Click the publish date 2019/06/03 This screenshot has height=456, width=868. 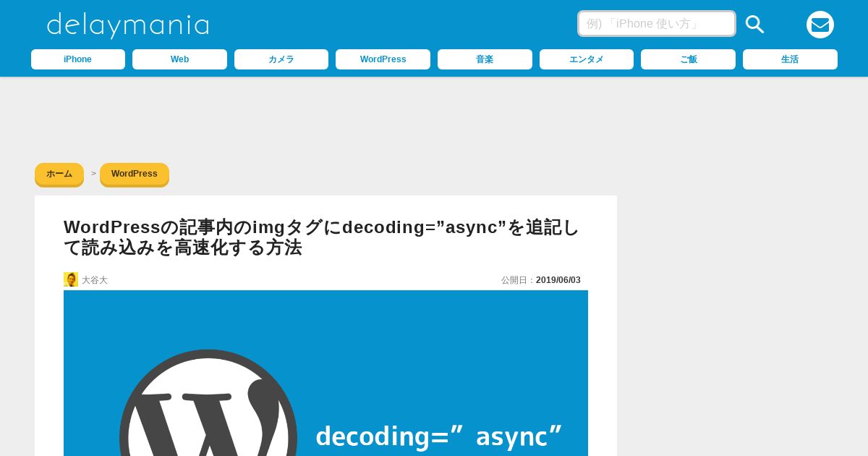(558, 280)
